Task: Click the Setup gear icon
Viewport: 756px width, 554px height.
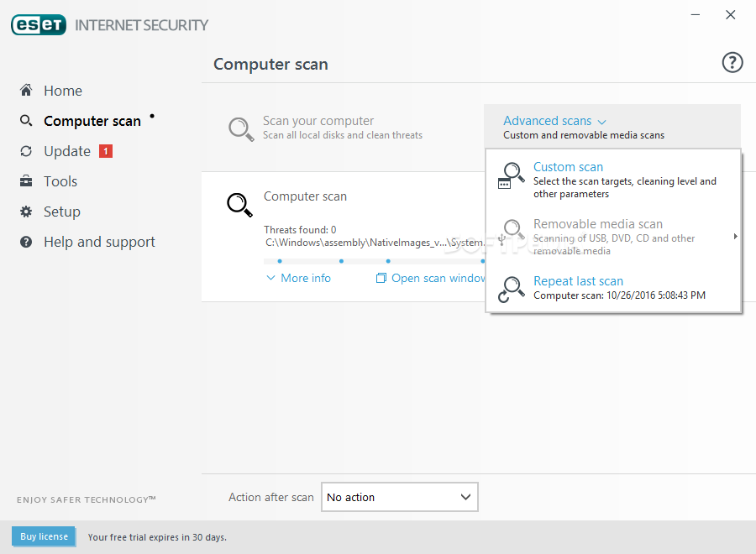Action: pos(26,212)
